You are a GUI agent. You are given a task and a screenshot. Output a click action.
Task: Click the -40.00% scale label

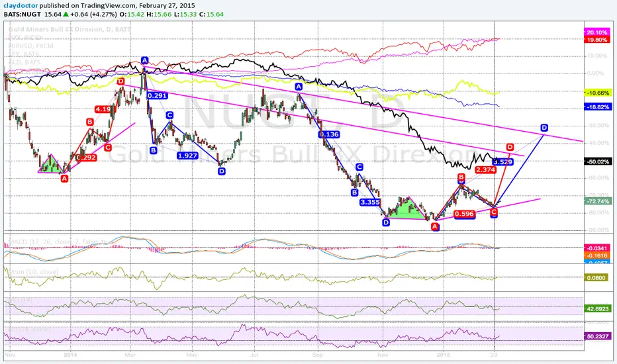tap(596, 143)
